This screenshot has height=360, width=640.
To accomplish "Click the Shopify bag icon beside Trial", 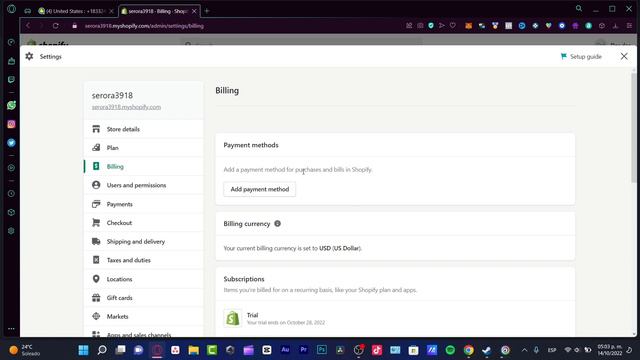I will tap(233, 318).
